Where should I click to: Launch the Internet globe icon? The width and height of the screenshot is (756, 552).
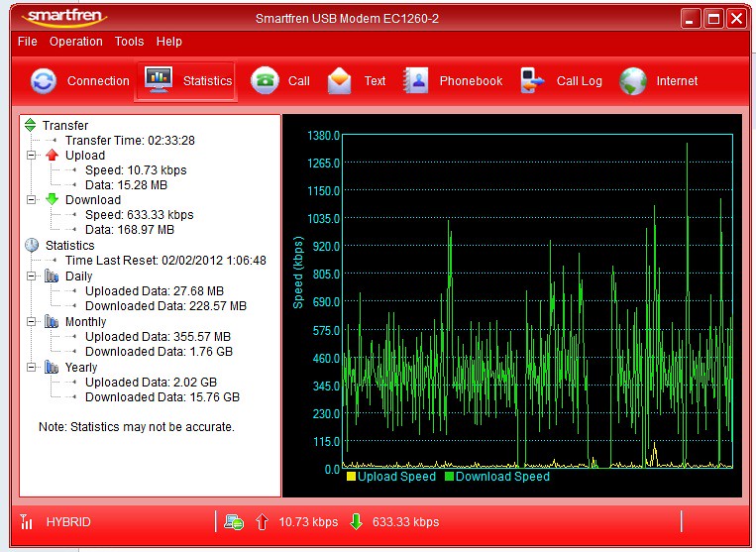[x=633, y=81]
